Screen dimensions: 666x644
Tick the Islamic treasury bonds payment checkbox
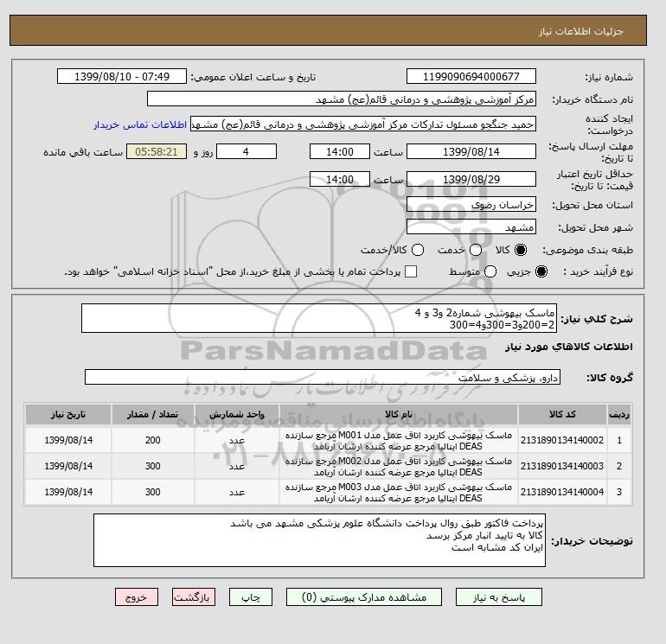411,271
